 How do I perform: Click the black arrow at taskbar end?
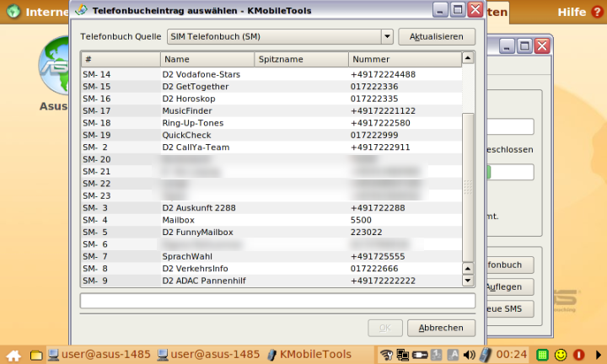(598, 355)
